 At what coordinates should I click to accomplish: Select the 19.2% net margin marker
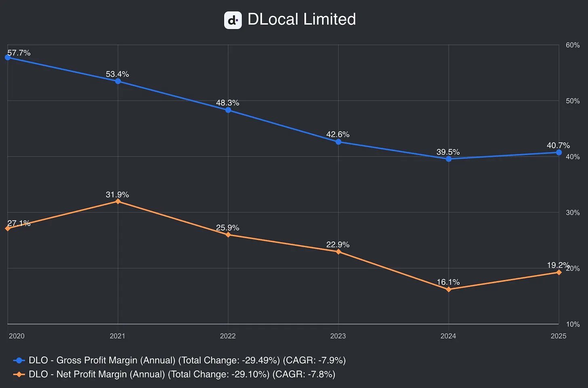(x=559, y=272)
